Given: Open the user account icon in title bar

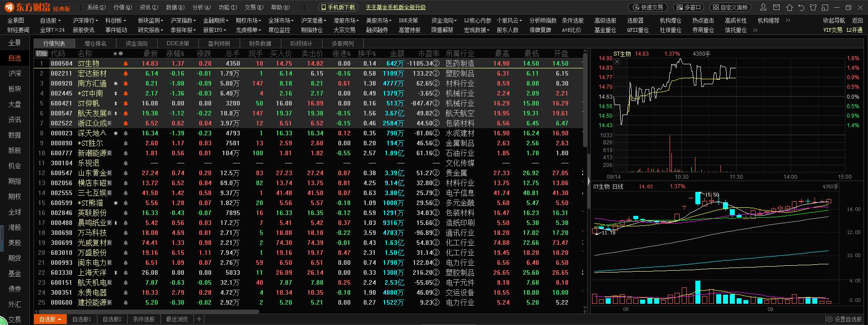Looking at the screenshot, I should pyautogui.click(x=764, y=7).
